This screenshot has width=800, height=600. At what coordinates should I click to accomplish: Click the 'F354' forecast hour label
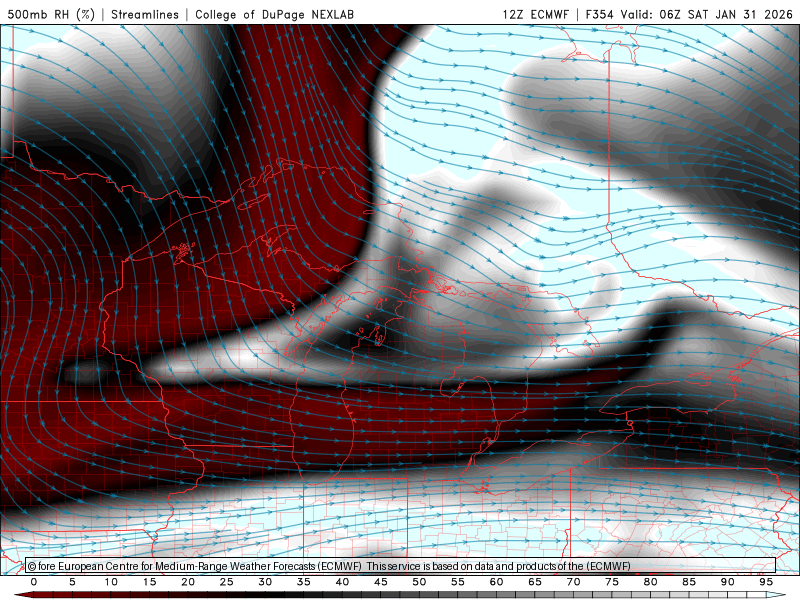pos(599,14)
